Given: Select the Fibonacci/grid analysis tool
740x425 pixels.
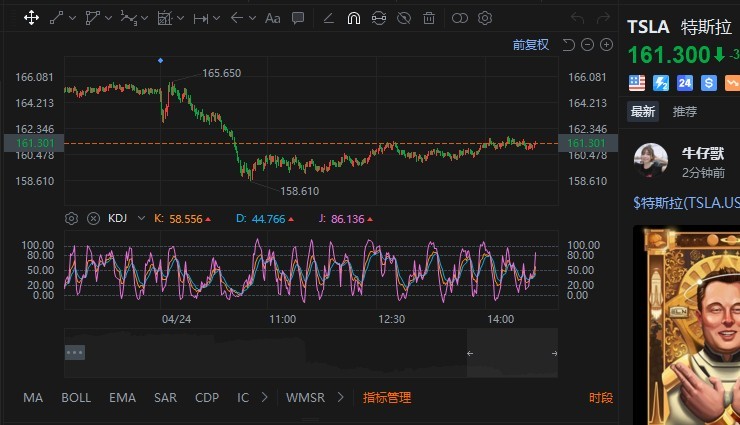Looking at the screenshot, I should 164,18.
